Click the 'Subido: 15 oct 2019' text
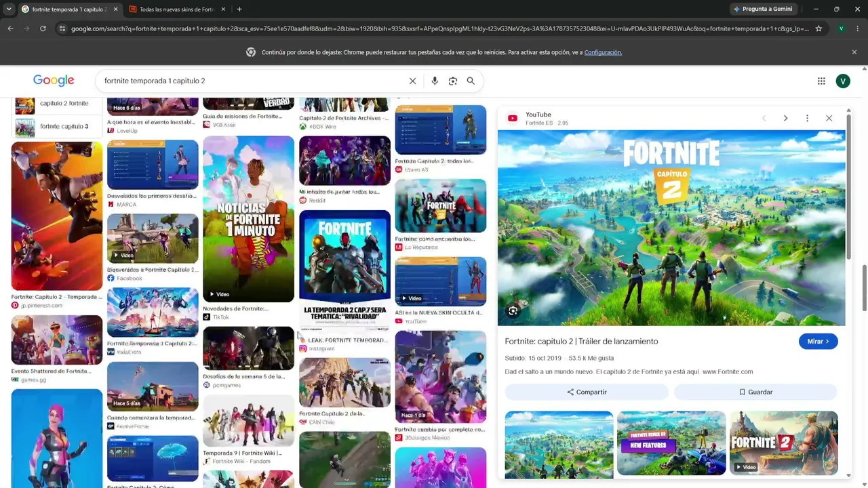 (533, 358)
